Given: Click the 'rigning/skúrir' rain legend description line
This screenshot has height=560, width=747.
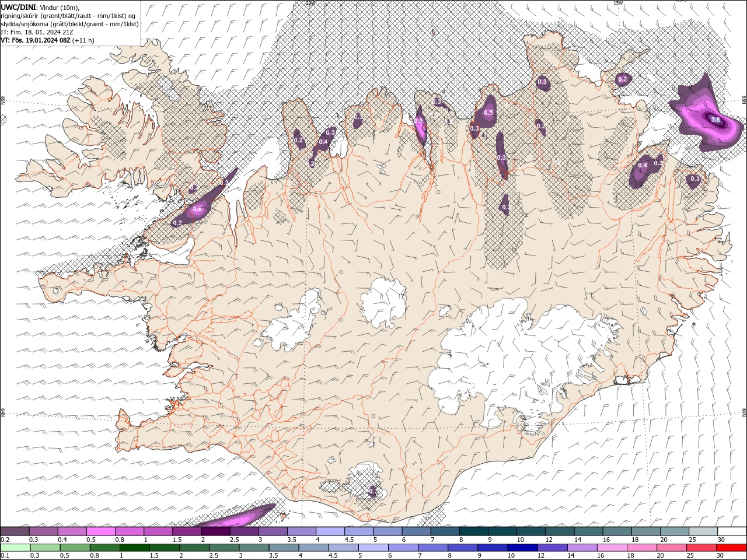Looking at the screenshot, I should click(68, 16).
